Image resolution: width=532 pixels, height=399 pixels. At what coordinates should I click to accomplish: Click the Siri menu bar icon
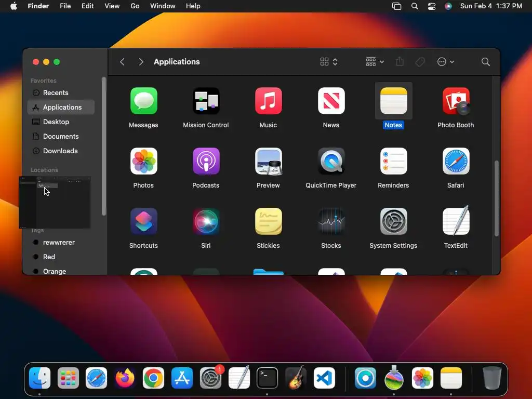point(448,6)
